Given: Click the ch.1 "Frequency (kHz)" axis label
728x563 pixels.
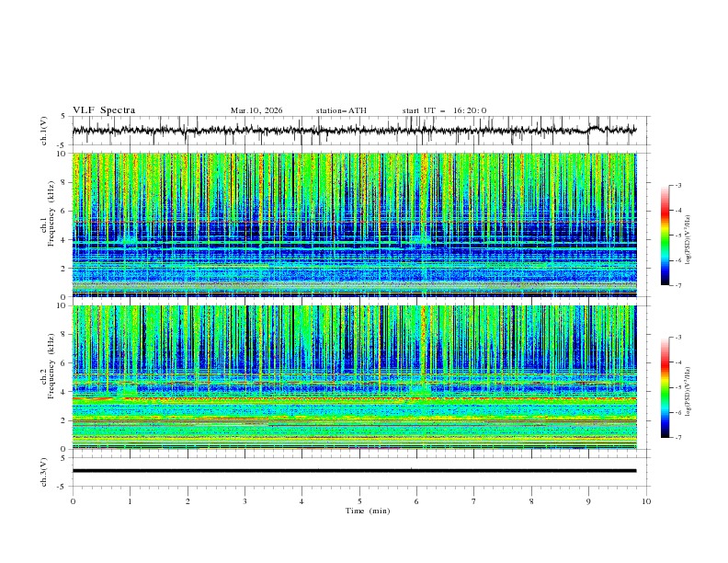Looking at the screenshot, I should click(53, 213).
